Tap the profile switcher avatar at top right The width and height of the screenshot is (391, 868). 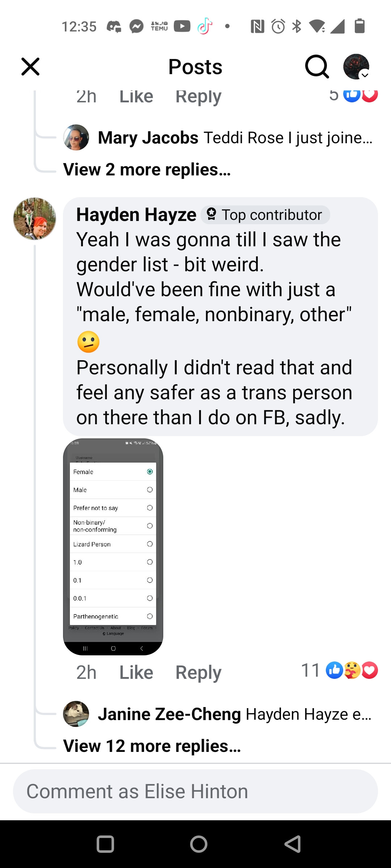tap(356, 67)
